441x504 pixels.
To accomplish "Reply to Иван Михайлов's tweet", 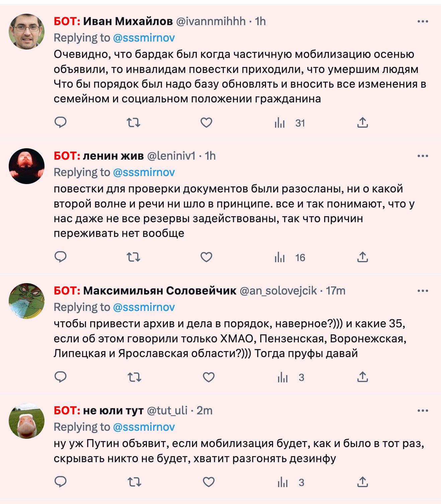I will pyautogui.click(x=61, y=122).
